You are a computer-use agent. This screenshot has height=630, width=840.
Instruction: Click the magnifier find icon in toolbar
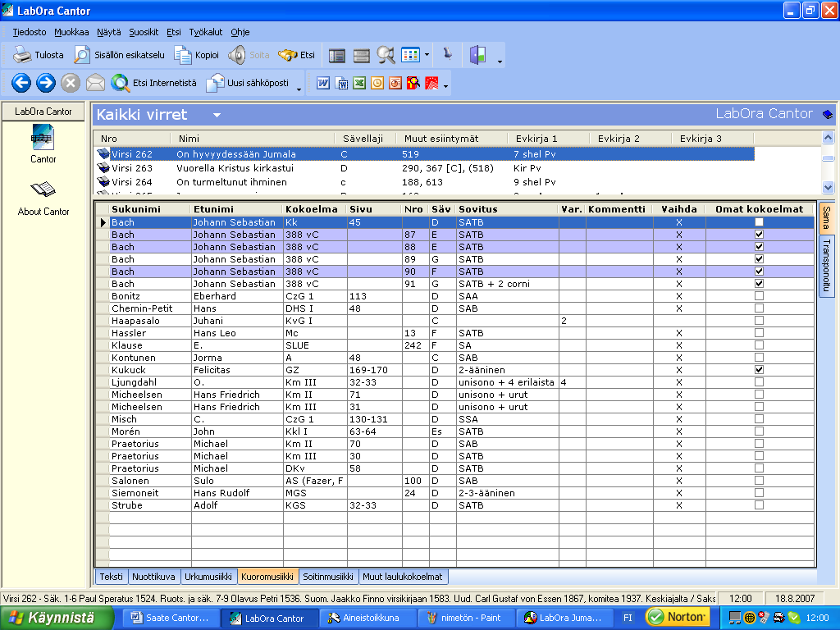click(x=386, y=55)
